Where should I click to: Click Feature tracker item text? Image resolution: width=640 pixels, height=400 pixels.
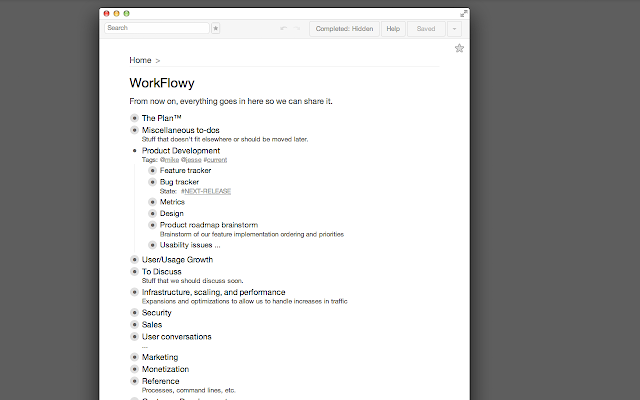point(185,170)
